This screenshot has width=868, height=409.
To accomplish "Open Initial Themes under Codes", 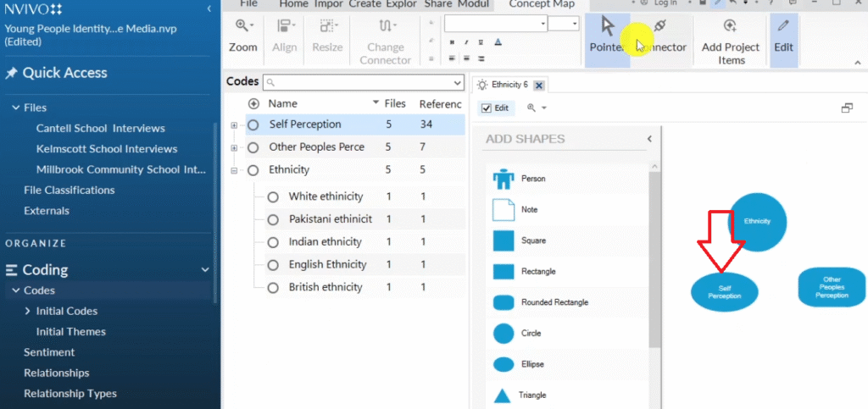I will (x=70, y=332).
